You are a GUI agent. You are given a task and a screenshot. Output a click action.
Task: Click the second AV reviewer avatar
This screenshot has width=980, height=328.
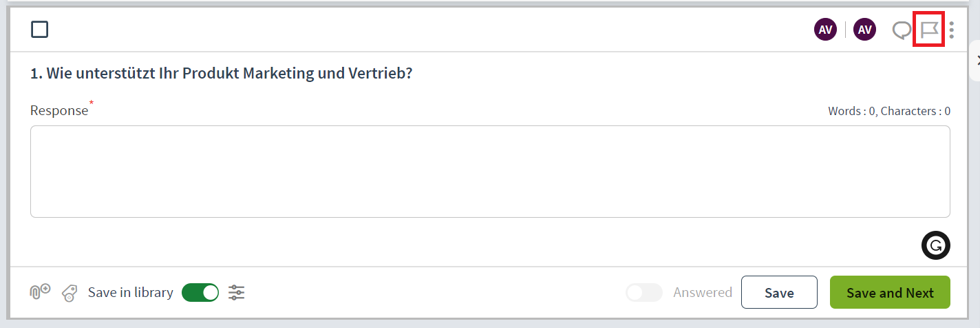(x=864, y=30)
